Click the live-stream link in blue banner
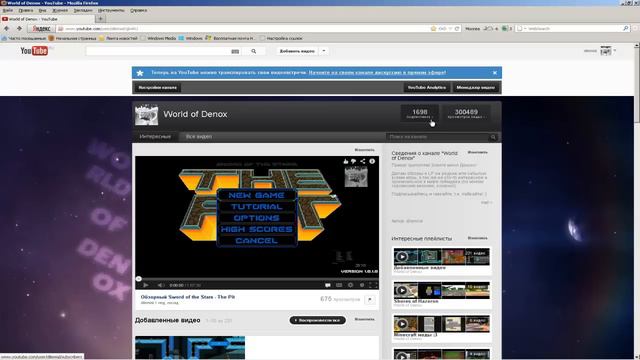The width and height of the screenshot is (640, 360). (x=377, y=73)
